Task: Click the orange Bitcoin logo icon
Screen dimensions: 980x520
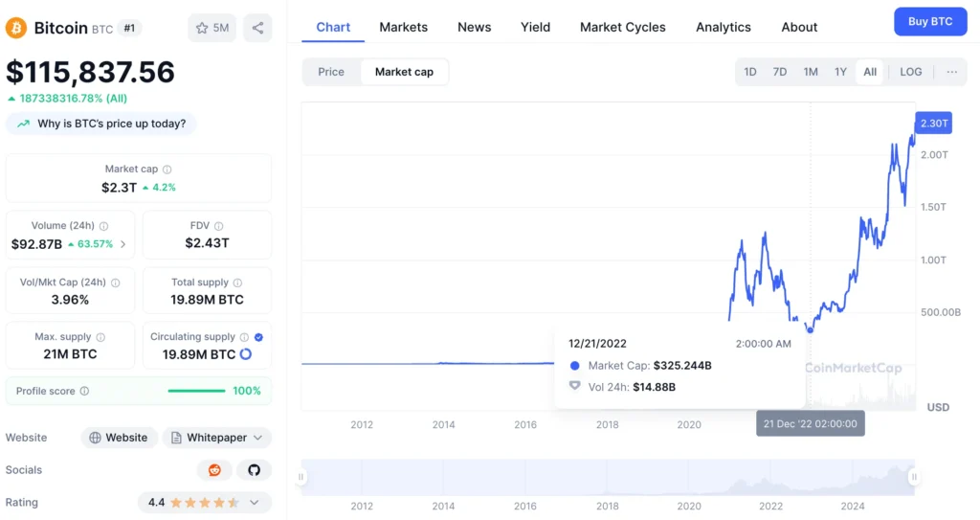Action: pyautogui.click(x=16, y=28)
